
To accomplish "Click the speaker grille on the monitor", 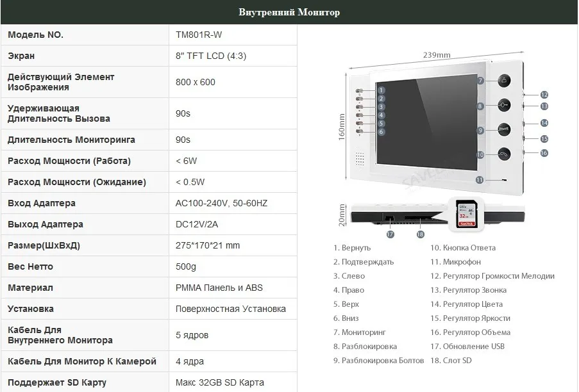I will click(360, 159).
